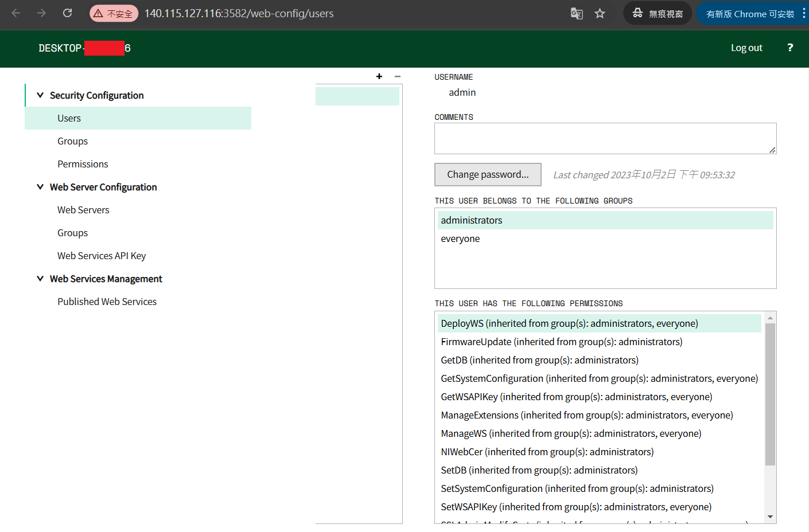Open the Web Services API Key page
The image size is (809, 532).
pos(102,256)
